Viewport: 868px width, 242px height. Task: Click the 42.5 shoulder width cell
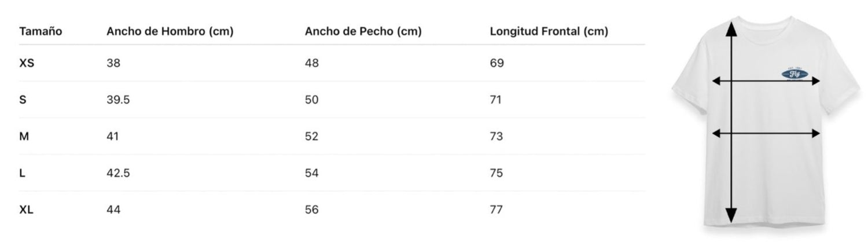click(118, 173)
